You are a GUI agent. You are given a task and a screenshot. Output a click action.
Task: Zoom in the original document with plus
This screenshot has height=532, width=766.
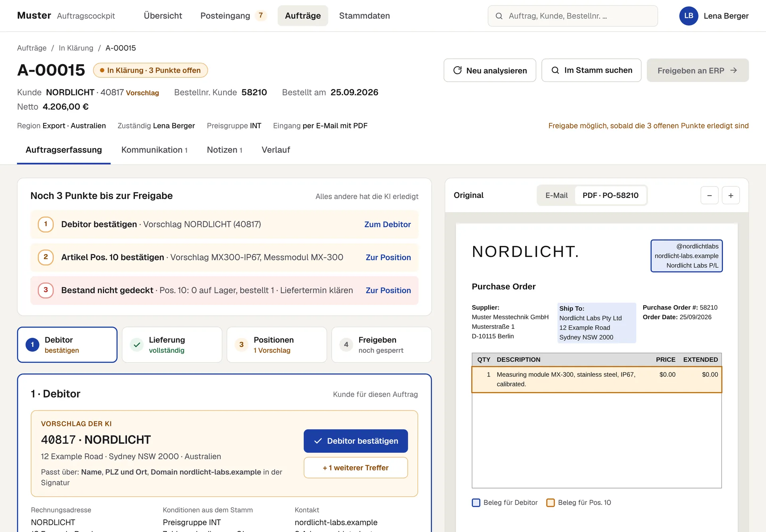(x=730, y=196)
